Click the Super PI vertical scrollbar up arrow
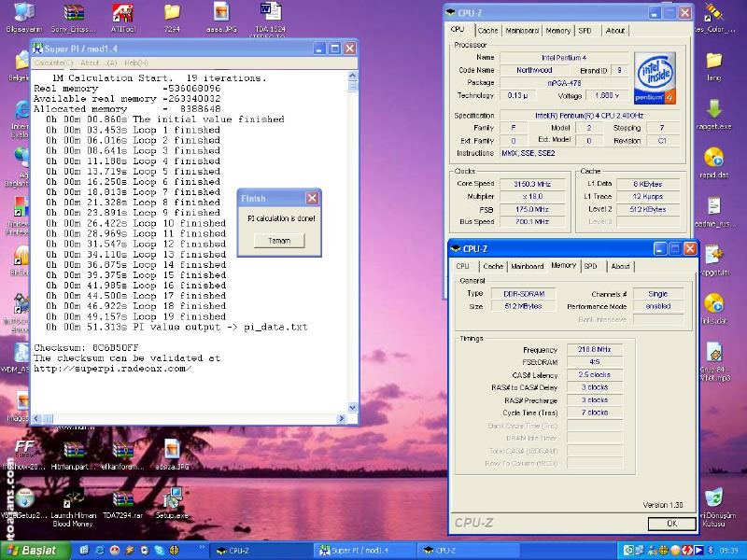 (353, 76)
